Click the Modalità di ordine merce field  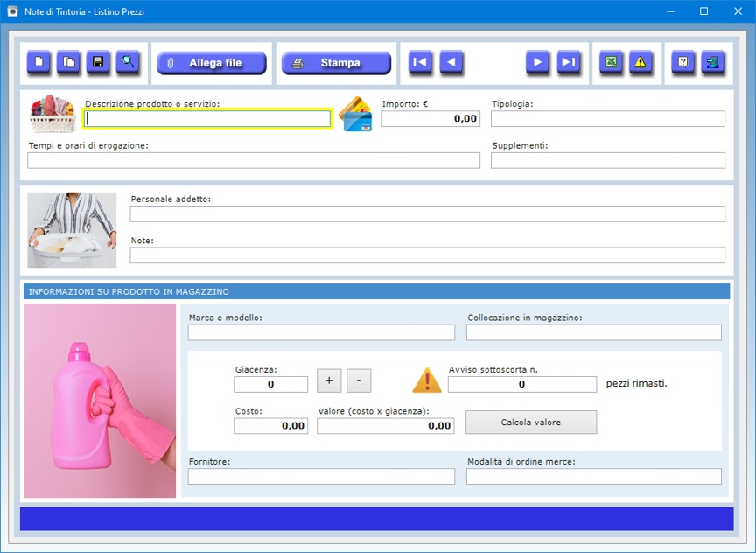coord(594,476)
